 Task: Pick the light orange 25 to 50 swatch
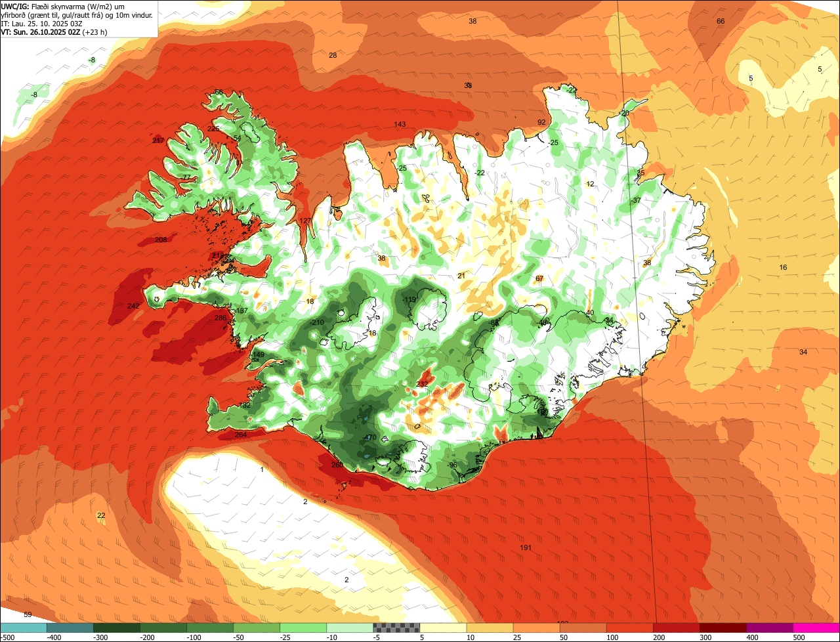[x=536, y=628]
